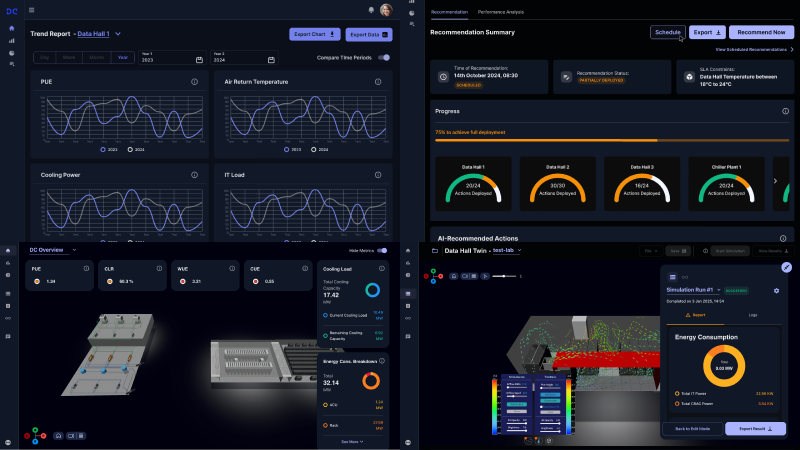Select Month time range tab
This screenshot has width=800, height=450.
pos(96,58)
